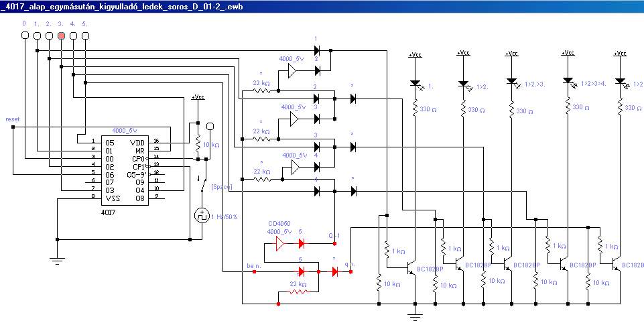Screen dimensions: 644x323
Task: Click the red "be n." junction point
Action: pyautogui.click(x=254, y=271)
